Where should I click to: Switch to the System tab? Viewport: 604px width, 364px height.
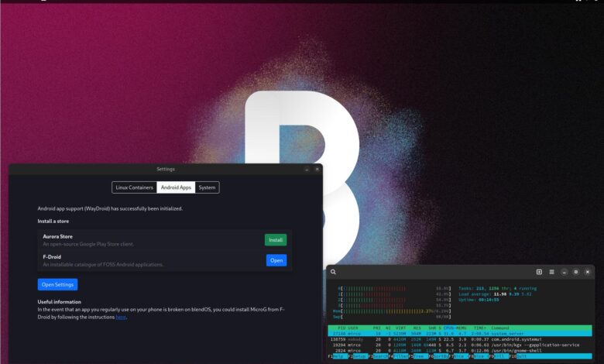click(x=207, y=187)
